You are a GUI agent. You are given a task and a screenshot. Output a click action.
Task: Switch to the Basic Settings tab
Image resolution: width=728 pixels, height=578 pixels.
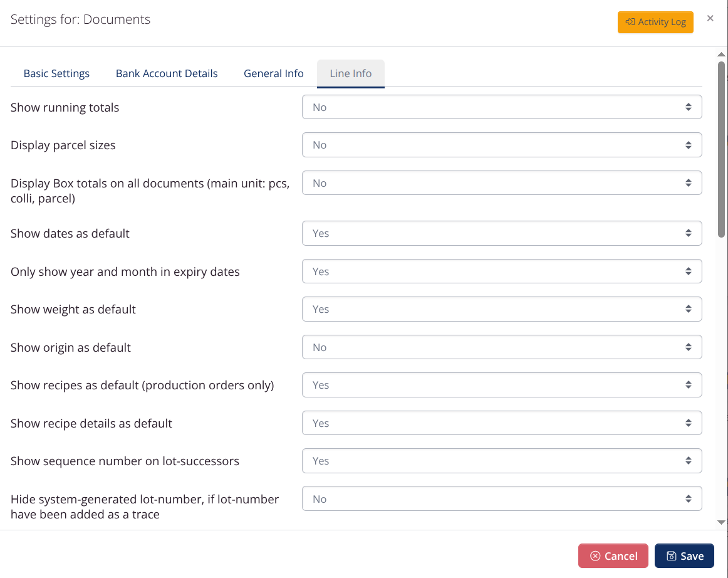point(56,73)
